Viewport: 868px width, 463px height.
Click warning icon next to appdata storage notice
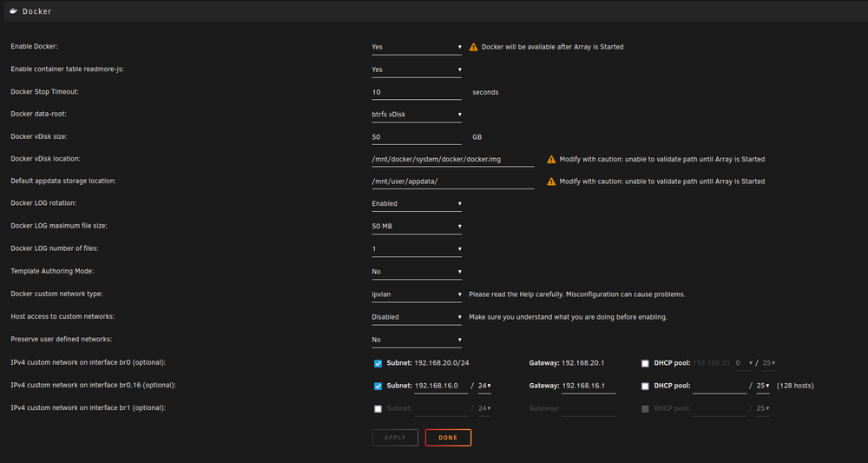(x=551, y=181)
